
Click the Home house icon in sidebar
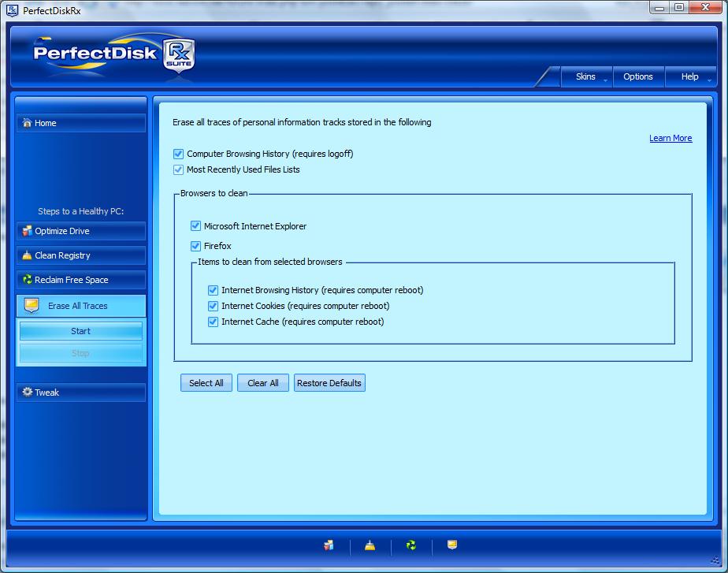pos(27,123)
